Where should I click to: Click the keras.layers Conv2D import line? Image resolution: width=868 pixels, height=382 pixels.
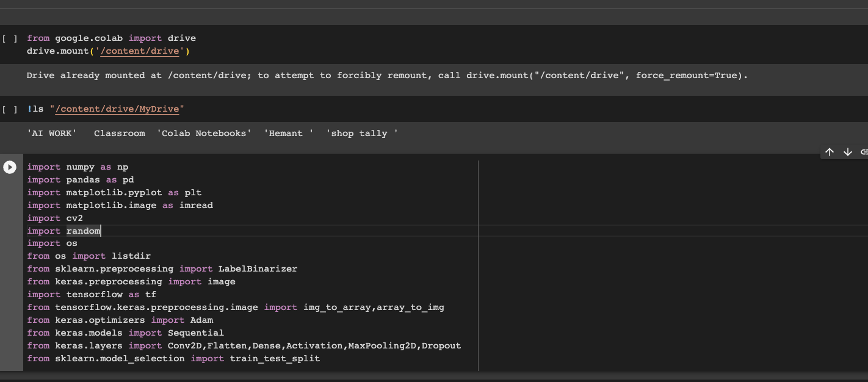click(x=244, y=346)
